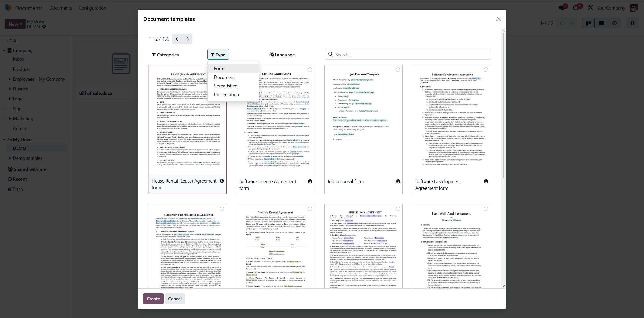Click the DEMO folder settings gear icon
This screenshot has width=644, height=318.
click(44, 27)
